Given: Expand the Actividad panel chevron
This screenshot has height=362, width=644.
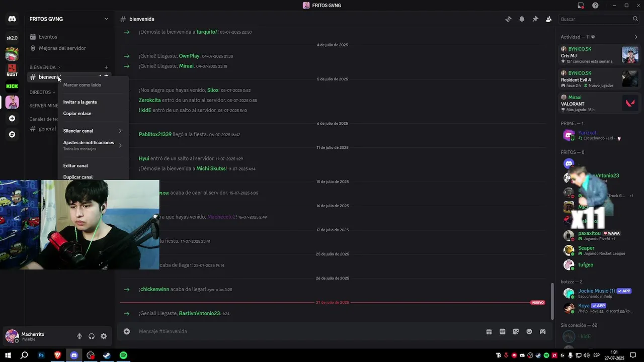Looking at the screenshot, I should [636, 37].
